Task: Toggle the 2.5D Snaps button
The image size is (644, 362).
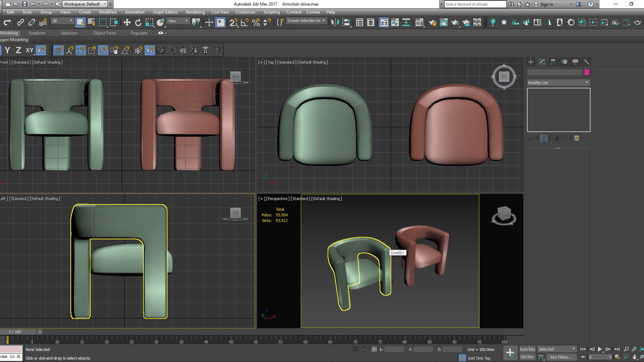Action: (x=233, y=22)
